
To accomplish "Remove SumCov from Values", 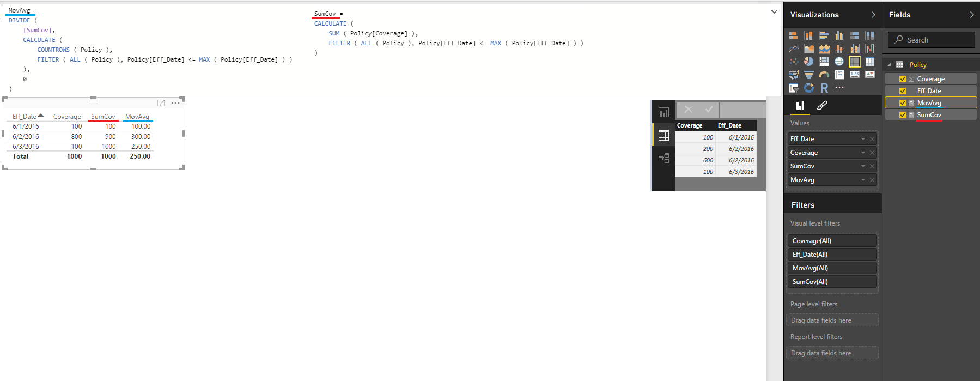I will pyautogui.click(x=872, y=166).
